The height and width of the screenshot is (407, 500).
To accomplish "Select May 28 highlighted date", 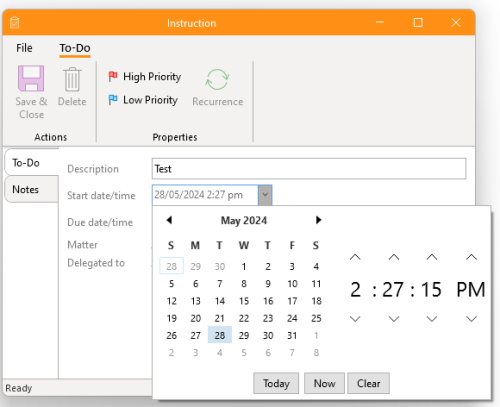I will [220, 335].
